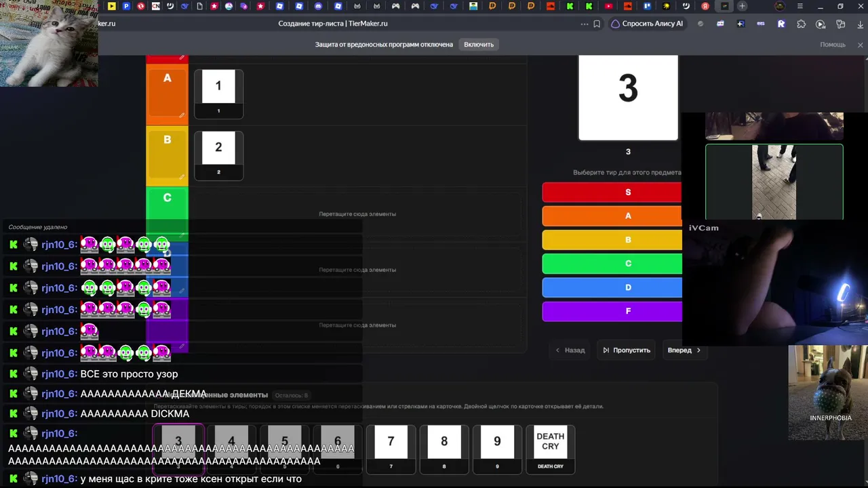This screenshot has height=488, width=868.
Task: Click the INNERPHOBIA dog overlay image
Action: tap(828, 392)
